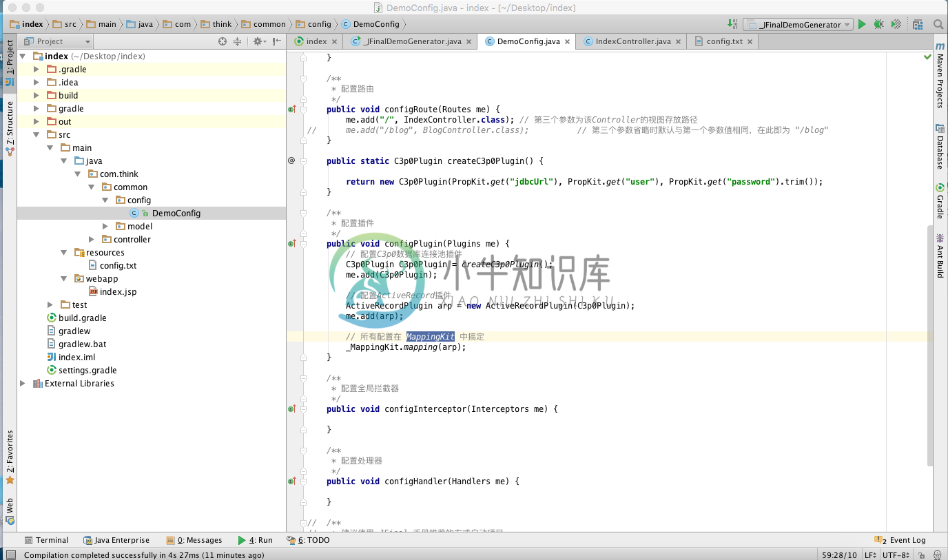This screenshot has width=948, height=560.
Task: Toggle code fold at configInterceptor method
Action: click(303, 408)
